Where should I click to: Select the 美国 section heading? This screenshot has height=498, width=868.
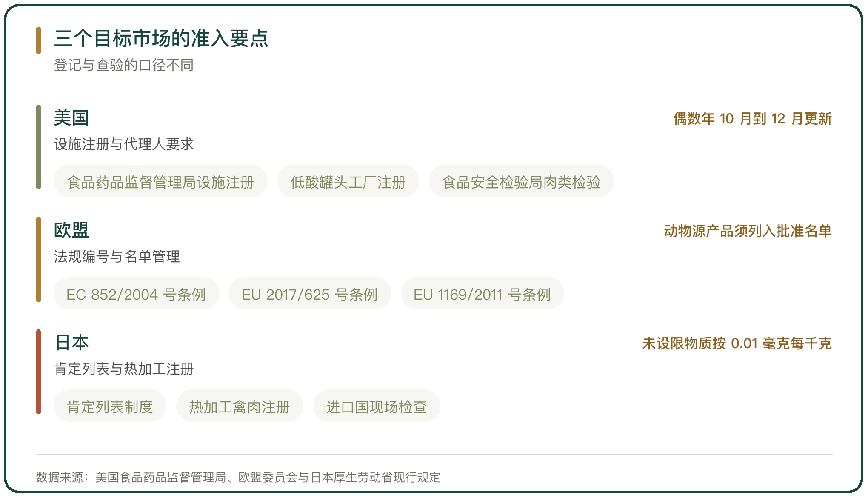71,118
